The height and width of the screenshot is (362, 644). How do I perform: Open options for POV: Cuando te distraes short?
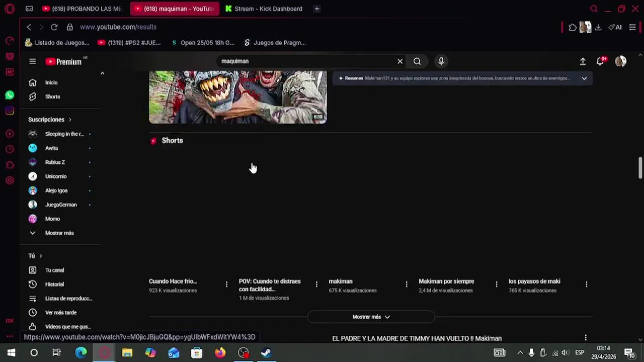[316, 285]
